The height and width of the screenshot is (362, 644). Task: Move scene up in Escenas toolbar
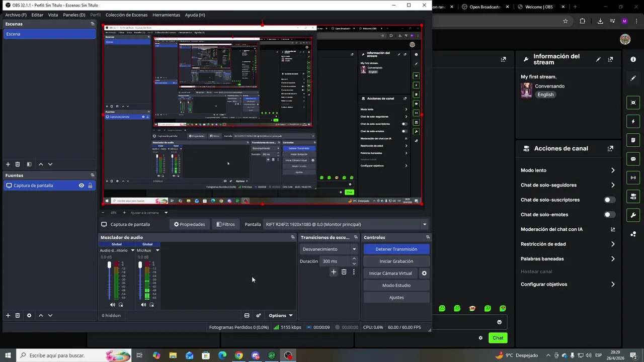click(41, 164)
